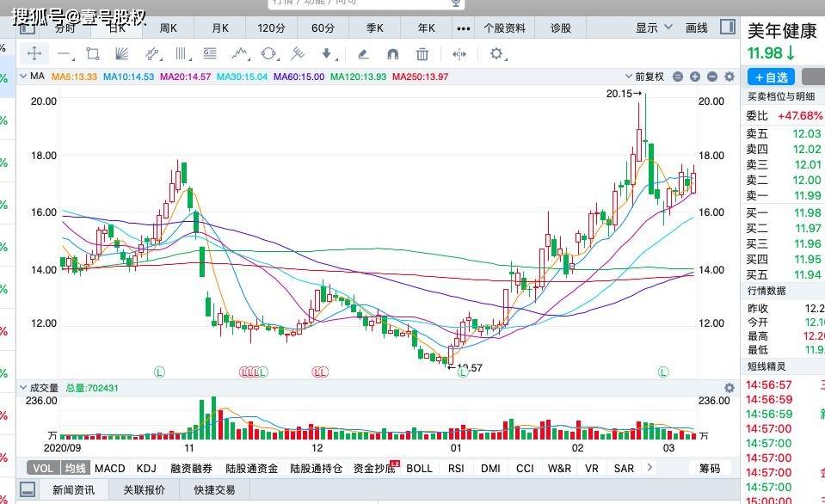Select the rectangle drawing tool
Screen dimensions: 825x504
93,53
